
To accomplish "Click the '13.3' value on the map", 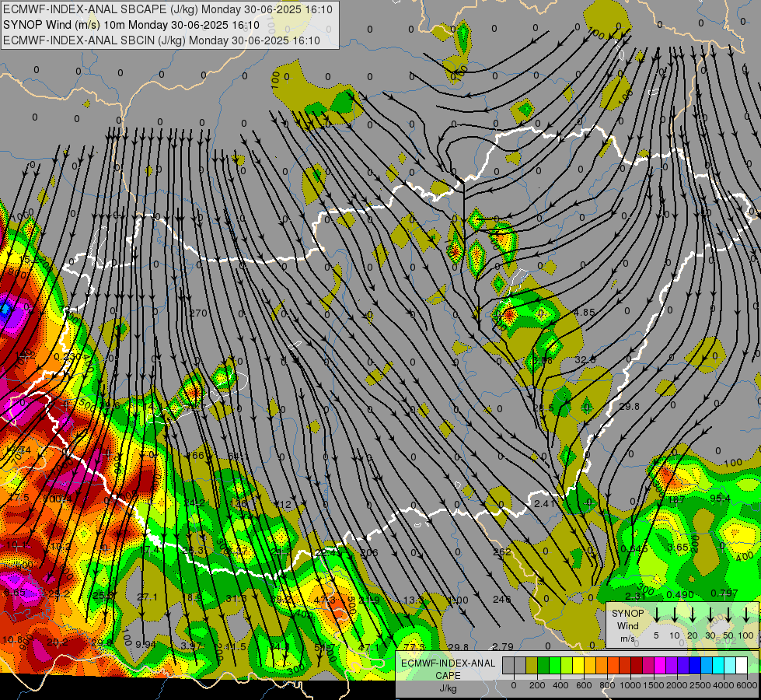I will (414, 600).
